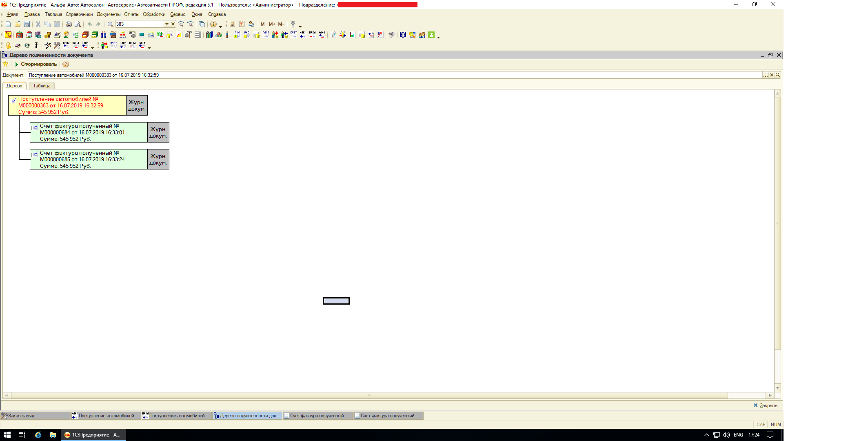
Task: Click the red АРМ icon
Action: [8, 35]
